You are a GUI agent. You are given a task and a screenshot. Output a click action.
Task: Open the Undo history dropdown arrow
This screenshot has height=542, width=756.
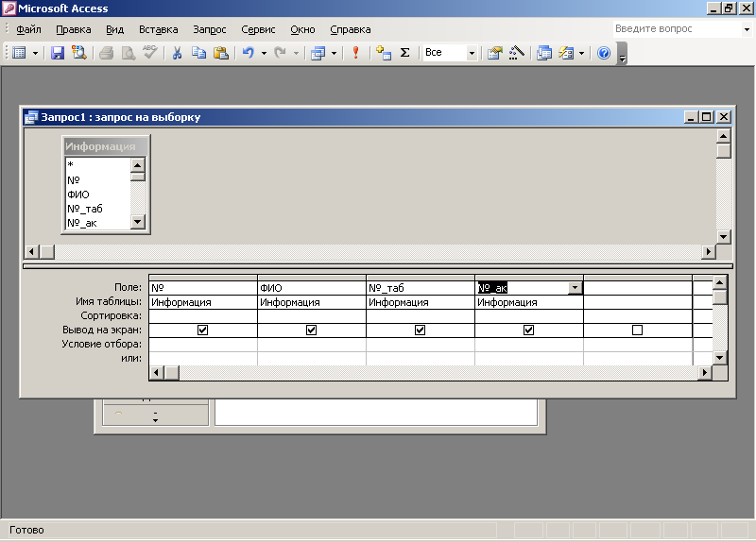264,53
